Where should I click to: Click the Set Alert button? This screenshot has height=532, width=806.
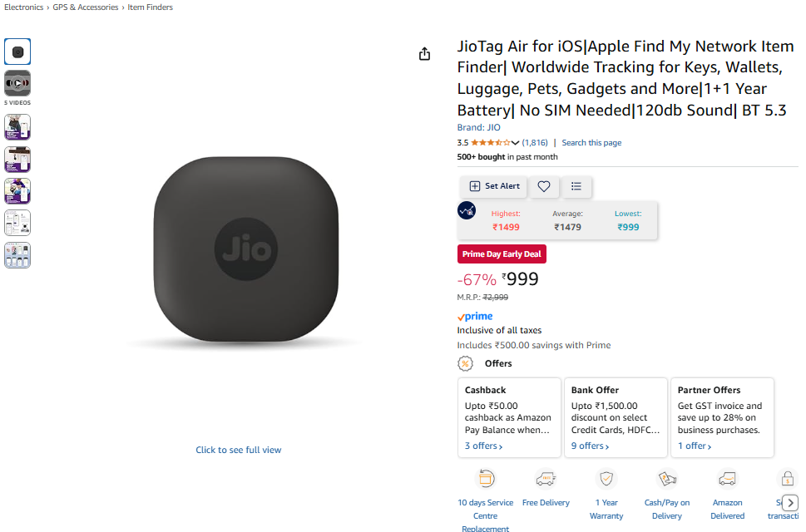coord(495,186)
